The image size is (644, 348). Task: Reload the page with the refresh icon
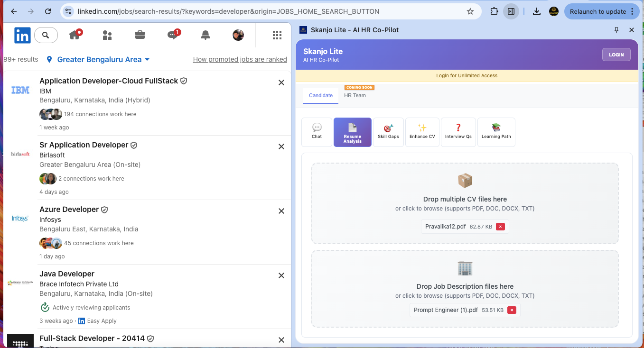[48, 11]
